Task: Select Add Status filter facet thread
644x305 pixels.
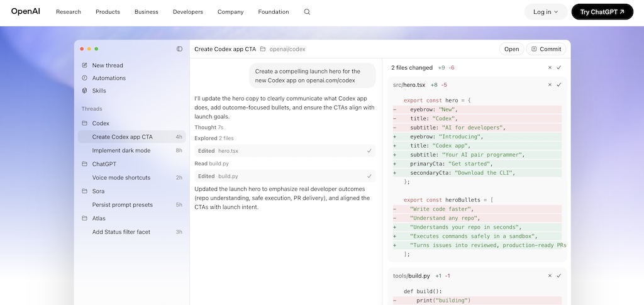Action: click(131, 232)
